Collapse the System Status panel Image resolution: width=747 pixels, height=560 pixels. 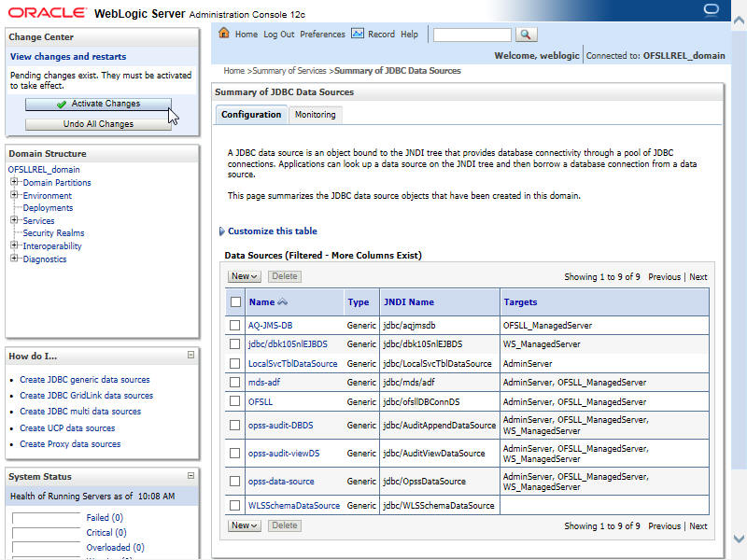click(x=190, y=476)
